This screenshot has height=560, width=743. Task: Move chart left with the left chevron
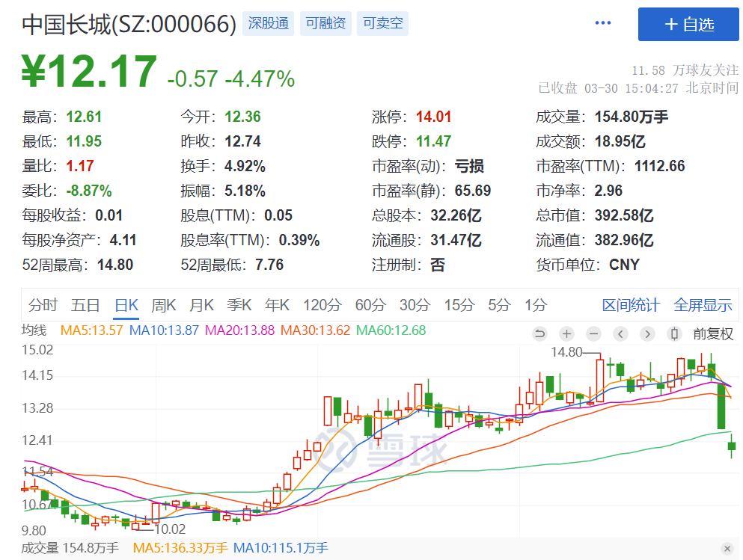620,334
